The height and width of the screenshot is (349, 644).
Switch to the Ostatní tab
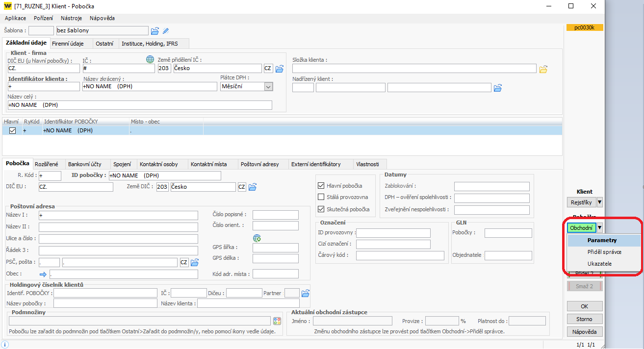(104, 44)
